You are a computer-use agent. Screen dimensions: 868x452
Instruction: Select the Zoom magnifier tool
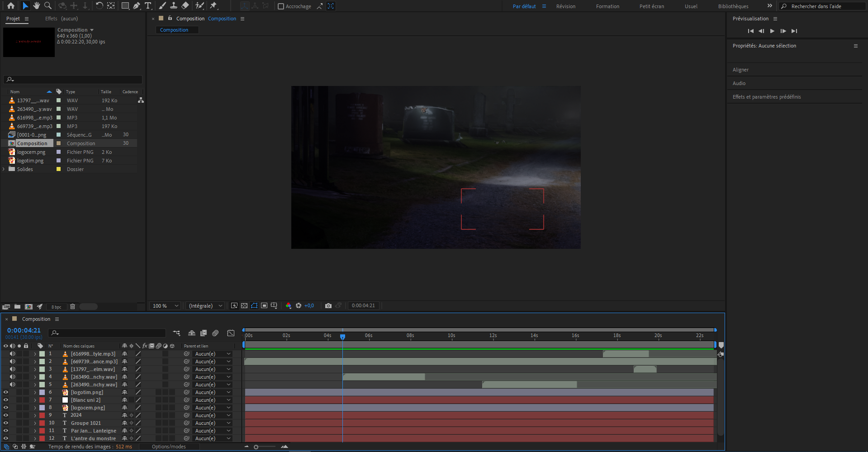click(47, 6)
